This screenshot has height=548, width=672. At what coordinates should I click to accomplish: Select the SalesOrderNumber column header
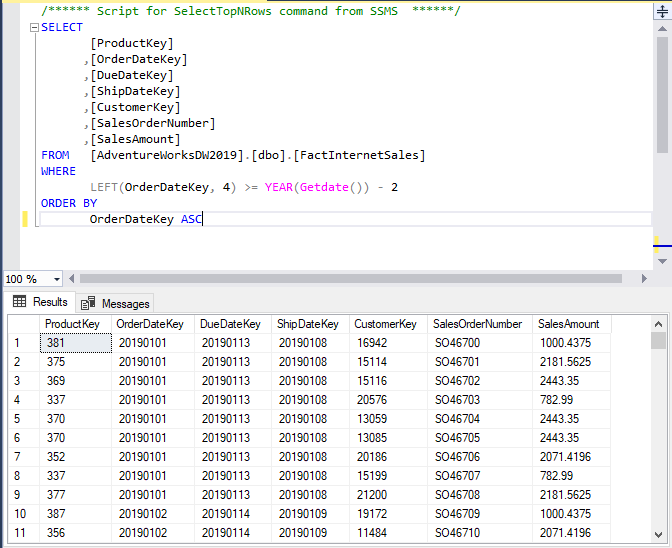pyautogui.click(x=480, y=324)
